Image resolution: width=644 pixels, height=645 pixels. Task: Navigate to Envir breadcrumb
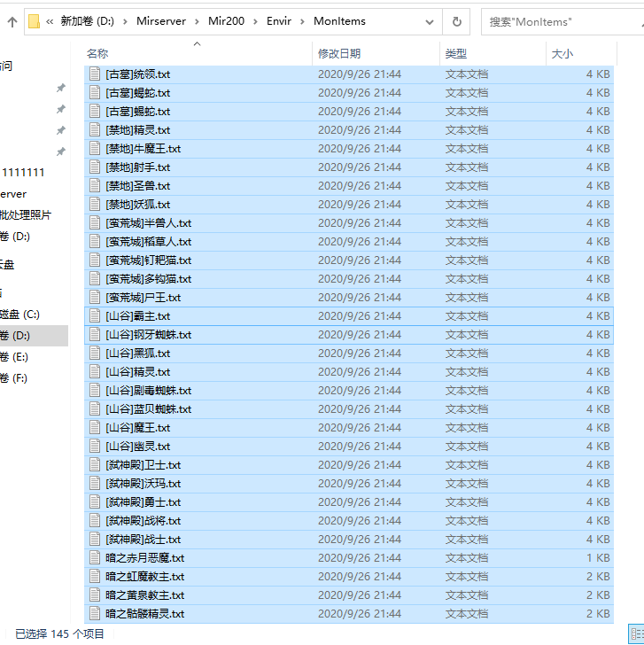[x=279, y=21]
